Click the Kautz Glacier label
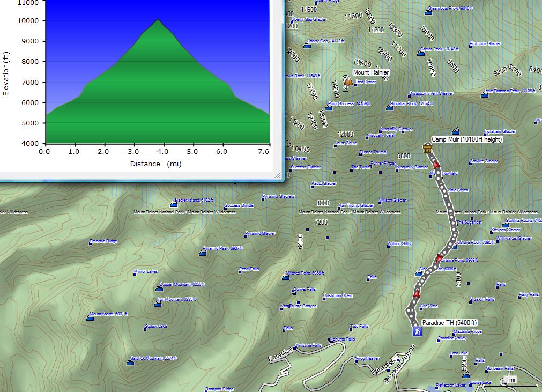Screen dimensions: 542x392 tap(324, 183)
